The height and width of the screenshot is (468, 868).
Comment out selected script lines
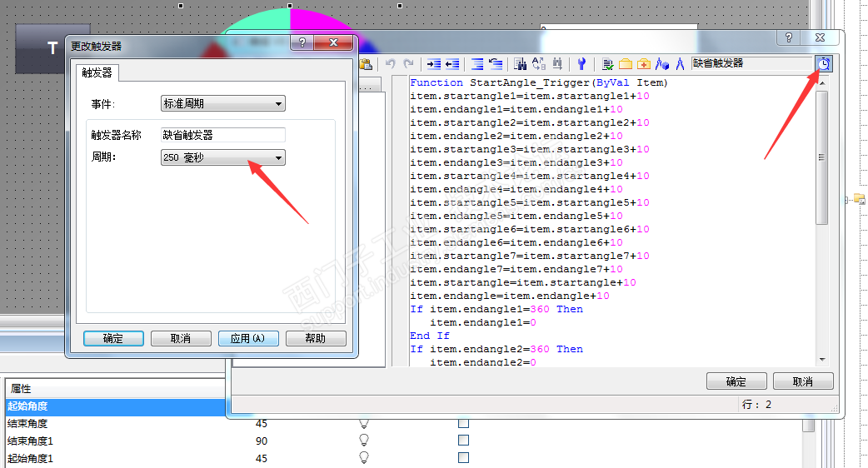point(477,64)
